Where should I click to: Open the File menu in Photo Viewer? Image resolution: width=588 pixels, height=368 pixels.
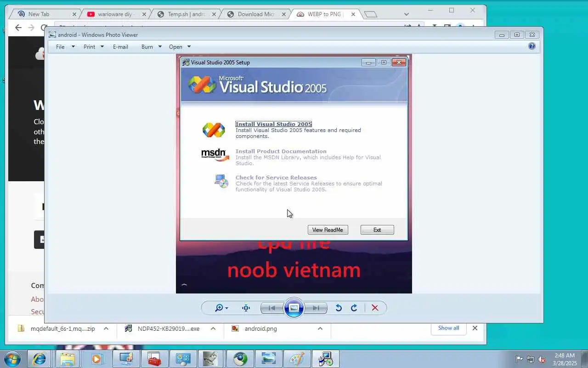pos(60,46)
